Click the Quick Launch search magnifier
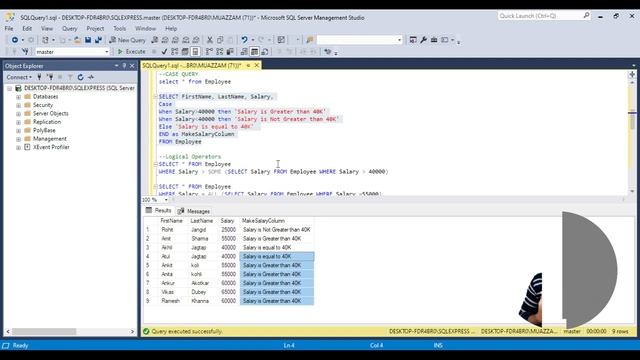This screenshot has width=640, height=360. pos(586,16)
